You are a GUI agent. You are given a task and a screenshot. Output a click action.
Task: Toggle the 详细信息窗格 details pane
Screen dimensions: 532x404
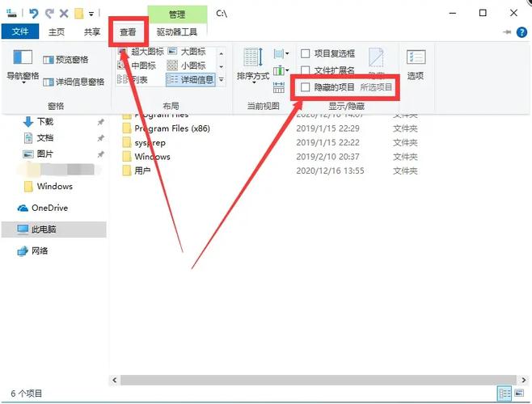74,82
